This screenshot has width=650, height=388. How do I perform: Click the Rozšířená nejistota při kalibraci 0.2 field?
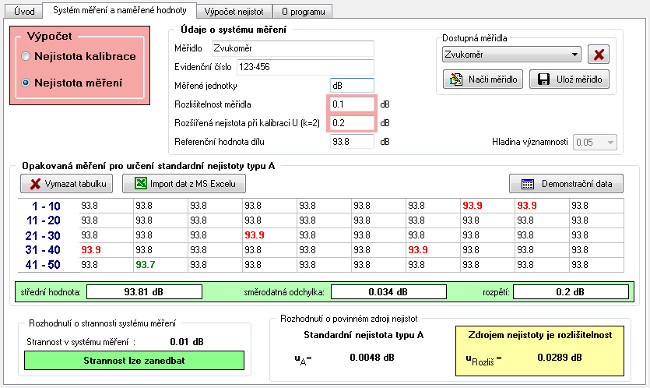click(352, 123)
